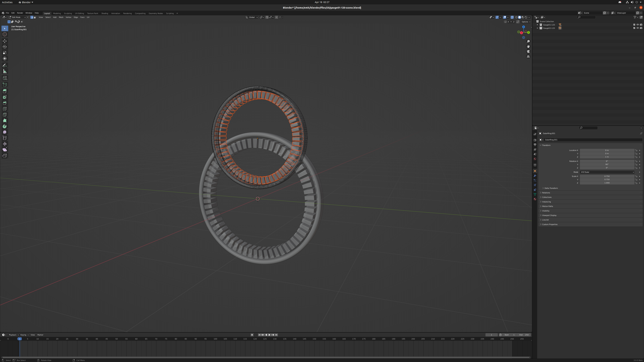
Task: Select the Bevel tool
Action: coord(5,103)
